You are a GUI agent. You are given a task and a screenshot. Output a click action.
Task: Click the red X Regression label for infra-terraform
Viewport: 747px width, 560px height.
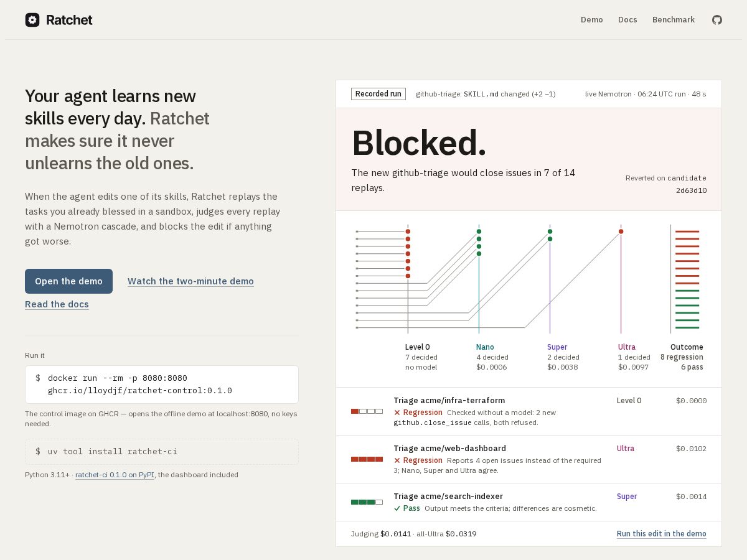(x=418, y=413)
